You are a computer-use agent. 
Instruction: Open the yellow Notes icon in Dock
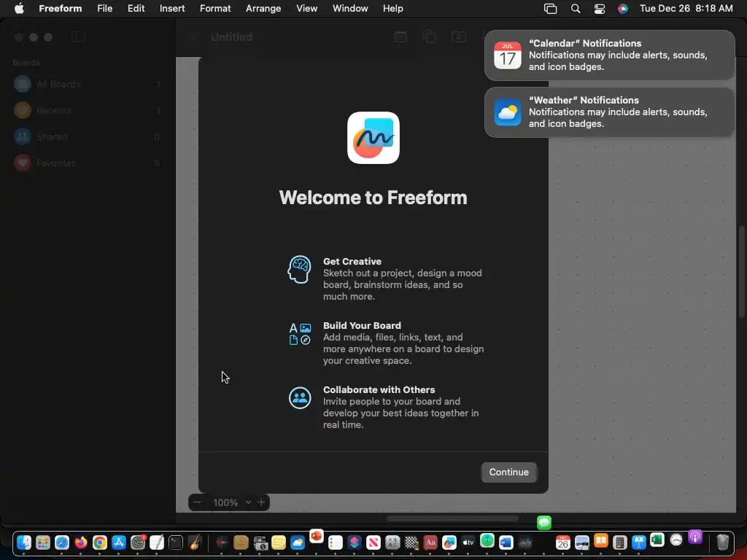(279, 542)
